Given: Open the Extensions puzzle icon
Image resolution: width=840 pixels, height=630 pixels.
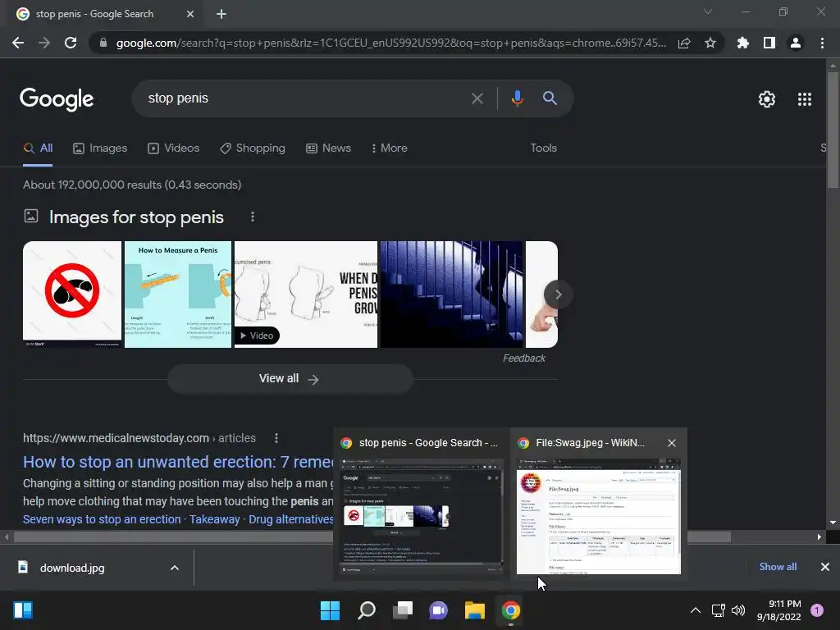Looking at the screenshot, I should click(743, 43).
